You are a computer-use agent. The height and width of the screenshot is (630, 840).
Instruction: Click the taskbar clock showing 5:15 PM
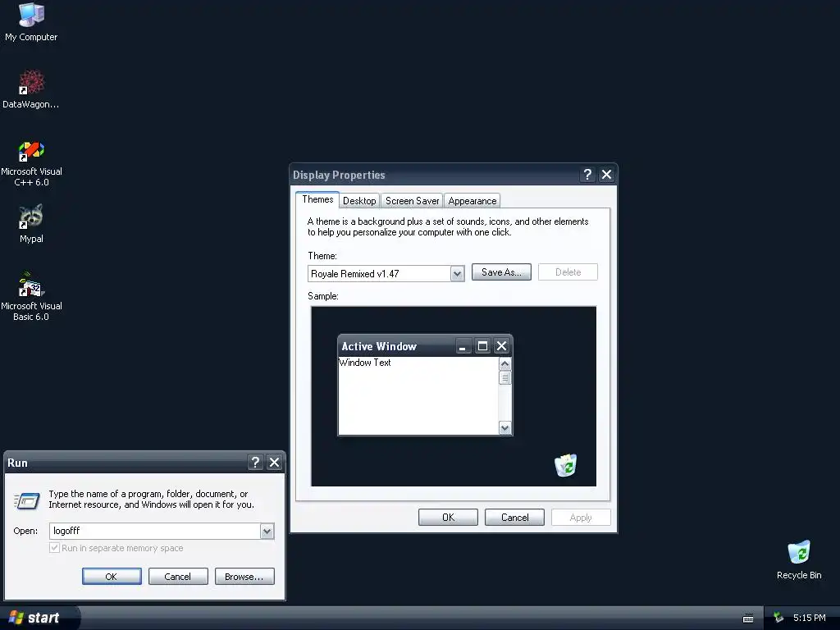810,618
